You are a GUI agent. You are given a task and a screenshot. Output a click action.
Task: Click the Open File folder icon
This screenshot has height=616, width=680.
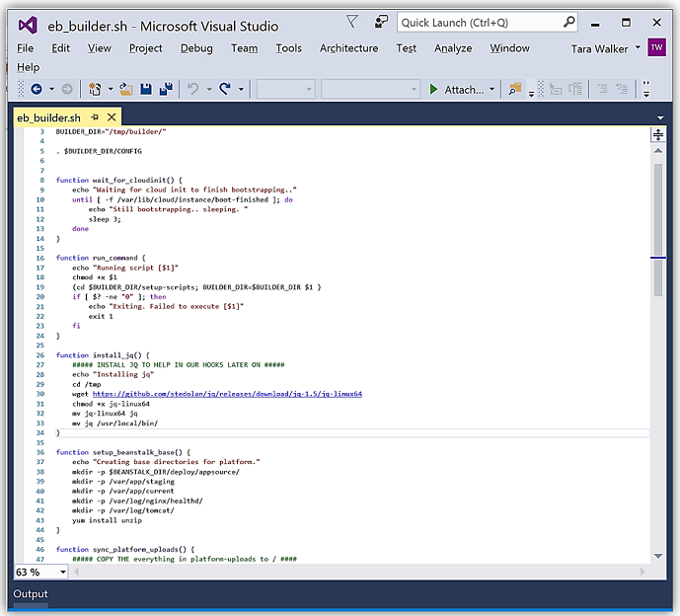126,89
